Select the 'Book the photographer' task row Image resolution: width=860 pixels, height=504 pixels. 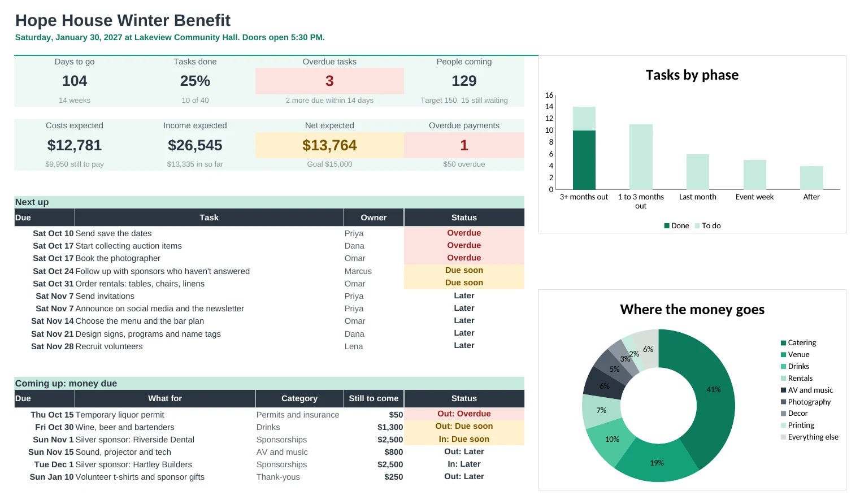(269, 258)
